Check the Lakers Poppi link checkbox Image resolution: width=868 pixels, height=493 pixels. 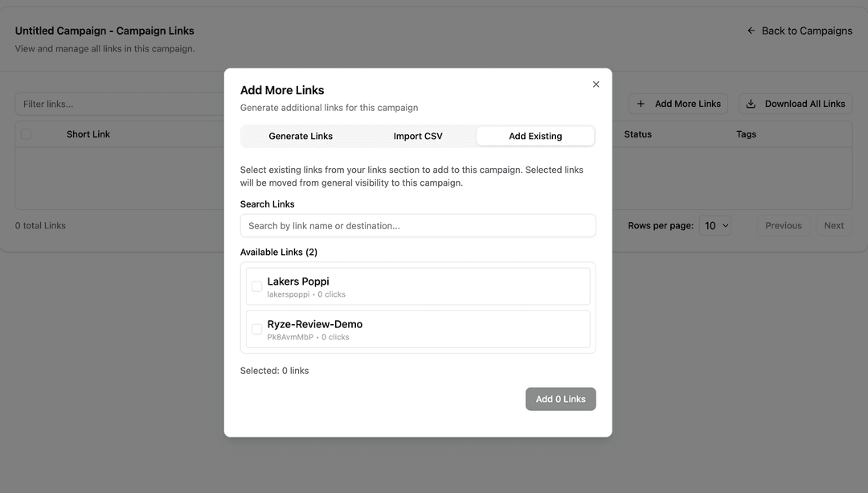(257, 286)
